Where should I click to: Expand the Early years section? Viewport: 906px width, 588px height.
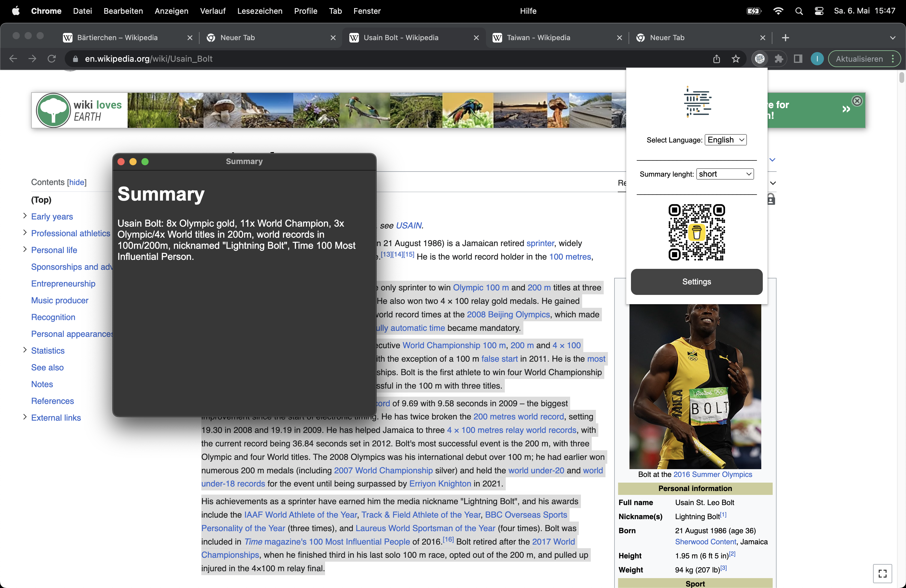click(x=25, y=216)
